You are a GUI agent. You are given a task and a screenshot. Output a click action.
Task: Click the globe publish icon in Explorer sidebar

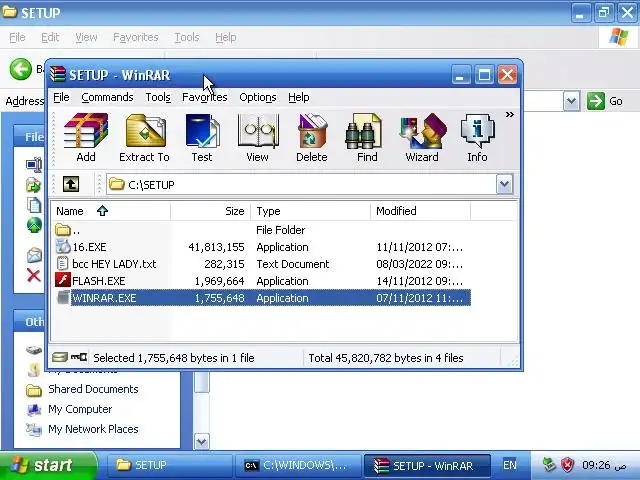(34, 225)
